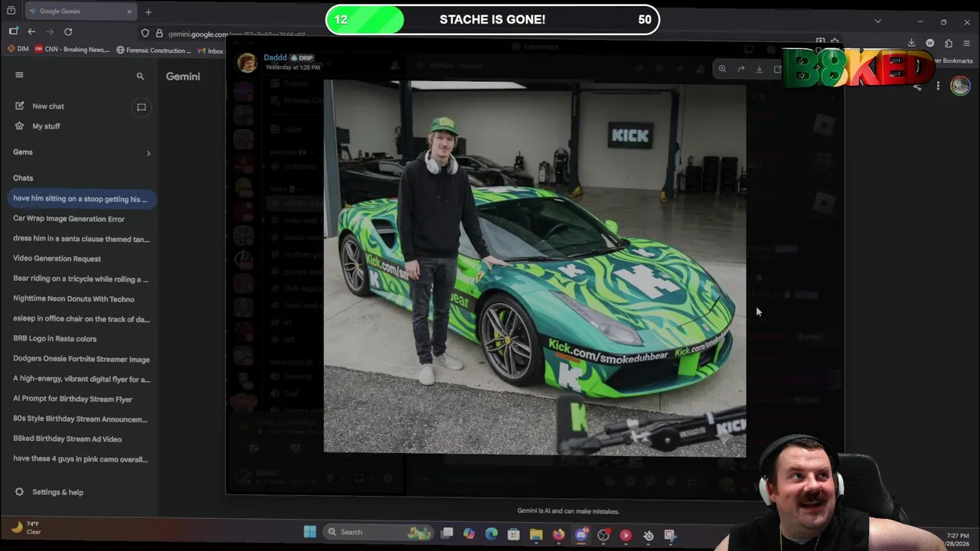Image resolution: width=980 pixels, height=551 pixels.
Task: Click the browser forward arrow
Action: pos(50,31)
